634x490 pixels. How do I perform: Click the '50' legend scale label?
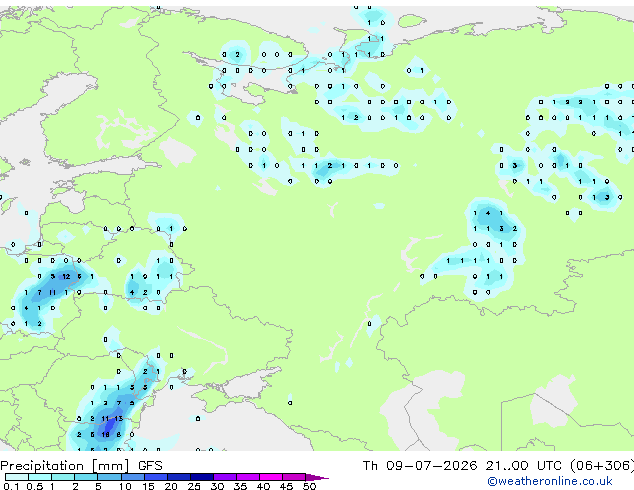click(x=309, y=486)
